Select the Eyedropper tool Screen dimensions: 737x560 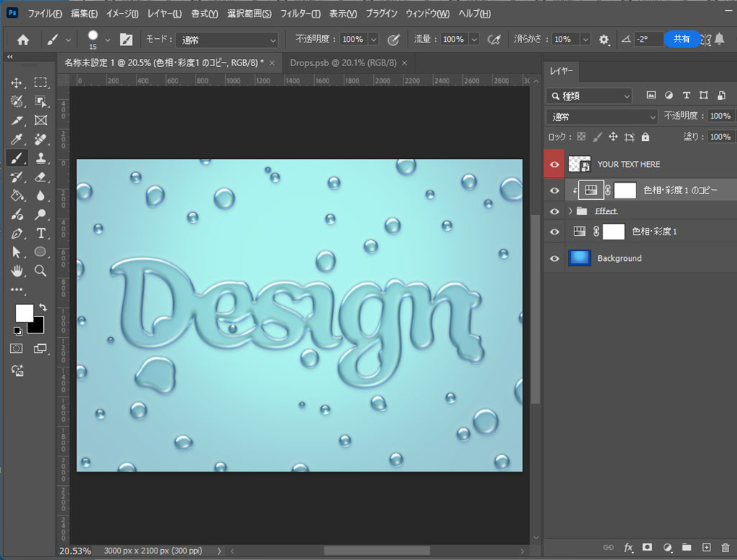[17, 139]
